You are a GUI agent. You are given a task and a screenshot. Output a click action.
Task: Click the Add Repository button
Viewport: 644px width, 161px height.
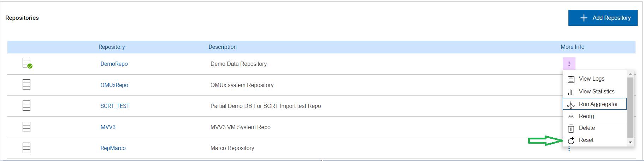603,18
